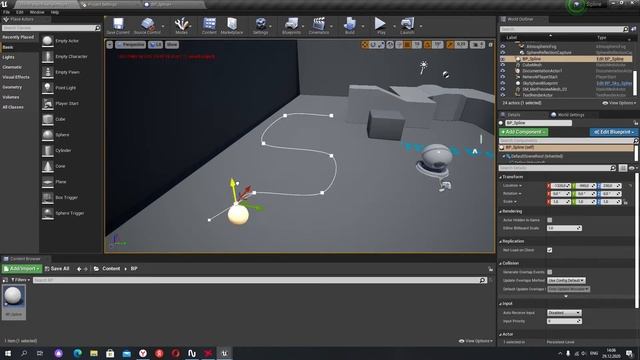Open the File menu
This screenshot has width=640, height=360.
pyautogui.click(x=7, y=12)
